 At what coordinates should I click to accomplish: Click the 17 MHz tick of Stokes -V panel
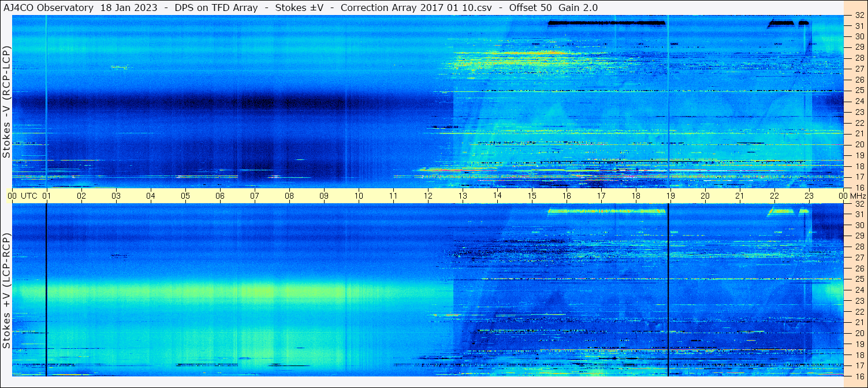point(859,177)
